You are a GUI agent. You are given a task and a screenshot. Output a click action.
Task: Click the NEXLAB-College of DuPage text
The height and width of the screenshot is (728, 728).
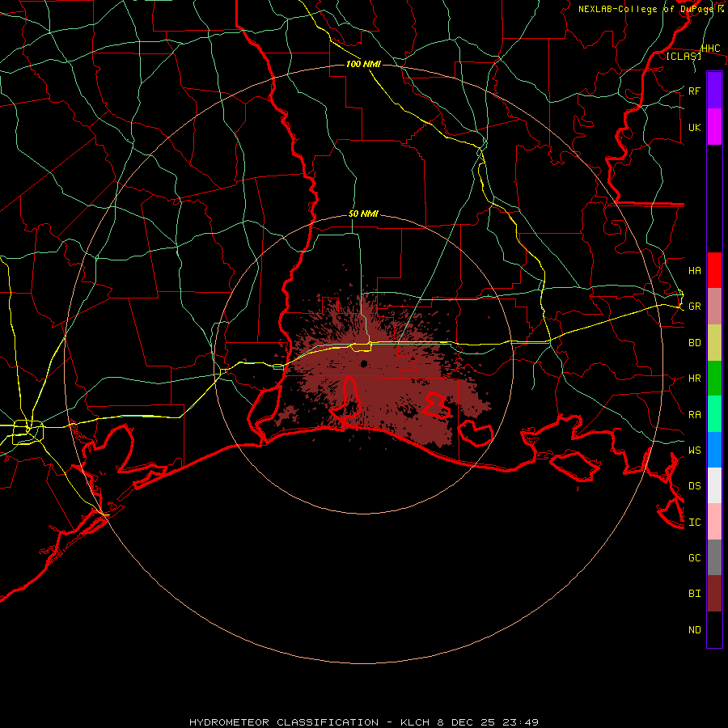pyautogui.click(x=648, y=9)
